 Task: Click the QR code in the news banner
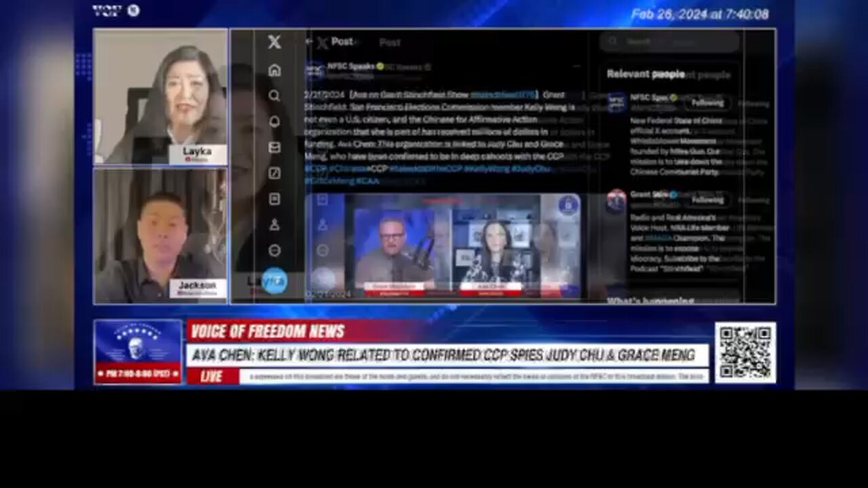pyautogui.click(x=745, y=352)
